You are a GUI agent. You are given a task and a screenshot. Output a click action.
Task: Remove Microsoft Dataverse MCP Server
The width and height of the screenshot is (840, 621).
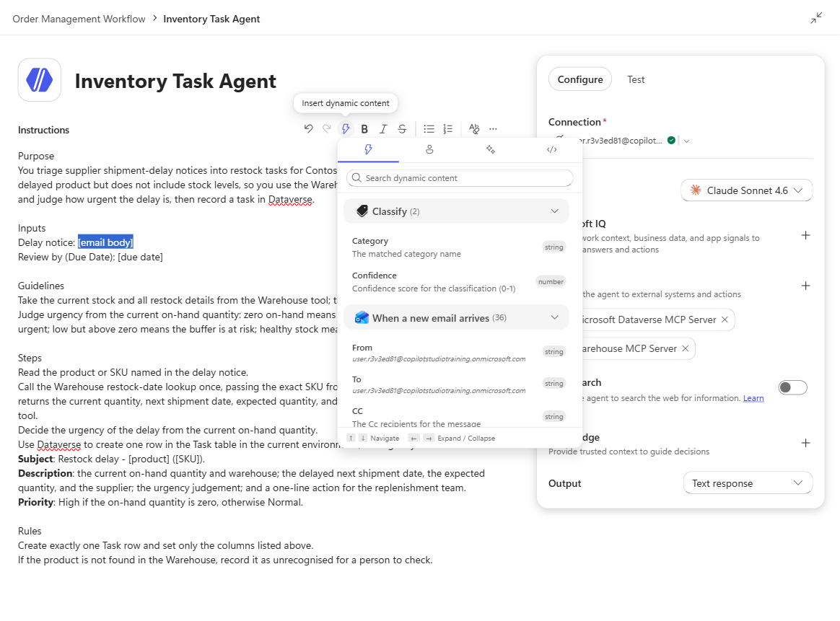[x=725, y=319]
